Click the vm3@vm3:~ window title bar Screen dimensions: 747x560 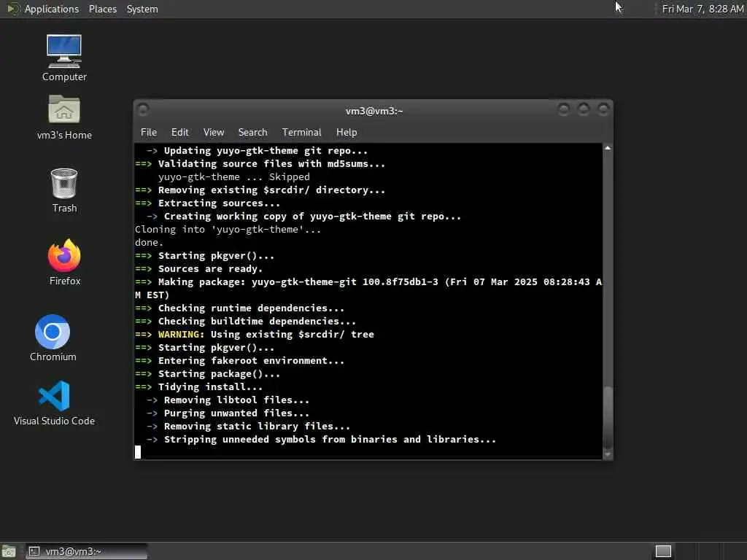tap(374, 111)
